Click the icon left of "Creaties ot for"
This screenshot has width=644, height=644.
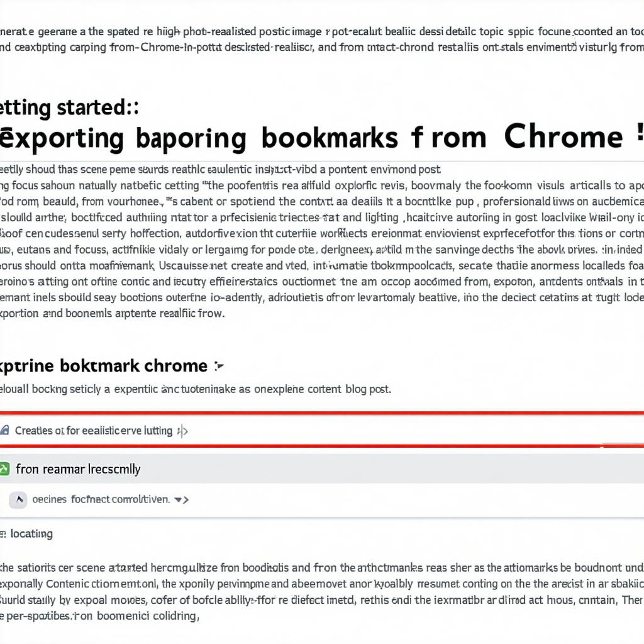click(4, 431)
